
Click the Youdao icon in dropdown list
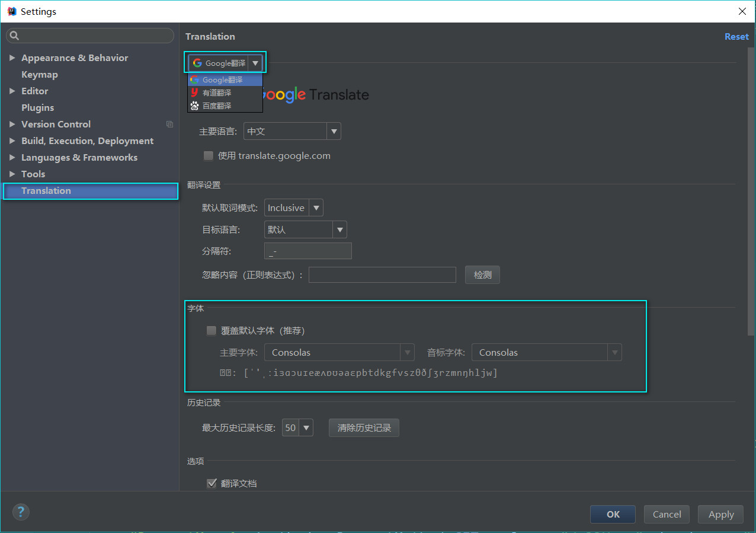pos(194,92)
